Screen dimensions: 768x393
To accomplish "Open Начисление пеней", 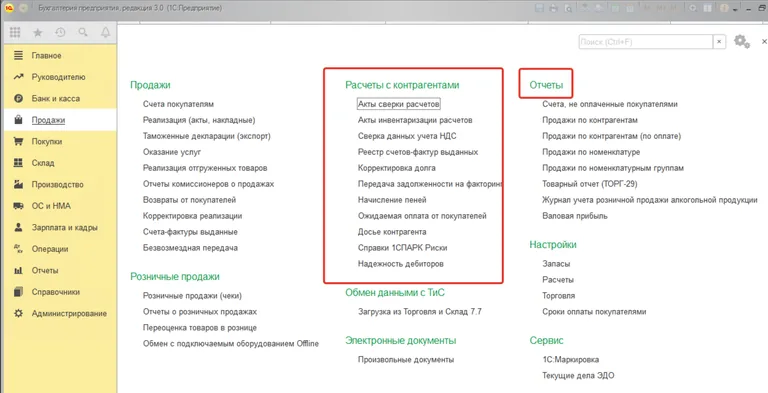I will 392,200.
